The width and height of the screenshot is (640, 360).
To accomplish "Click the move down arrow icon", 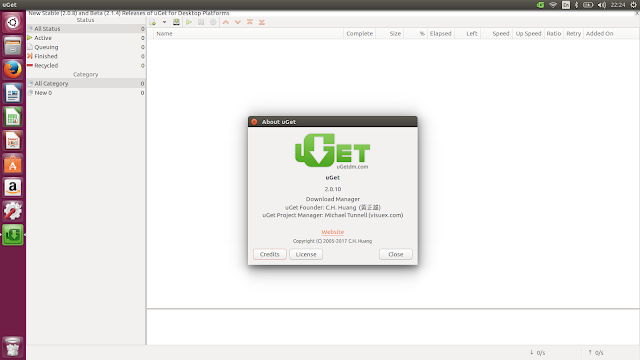I will coord(238,22).
